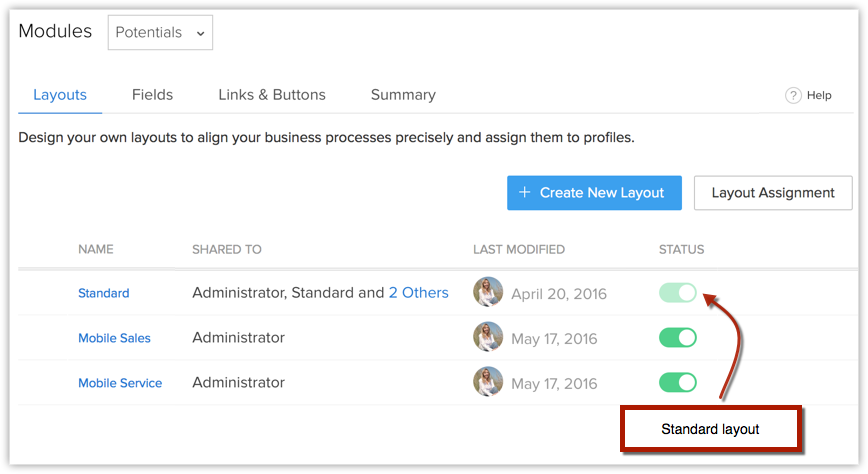Open Layout Assignment

(773, 193)
